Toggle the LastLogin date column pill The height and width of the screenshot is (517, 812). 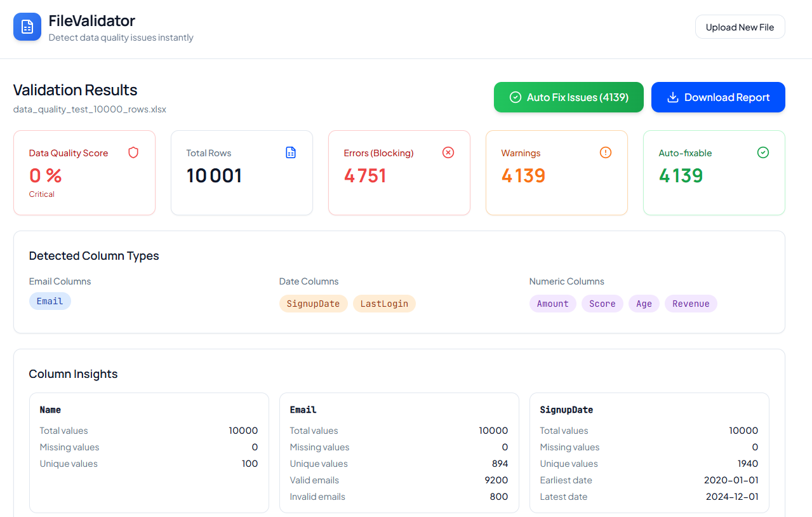click(x=383, y=304)
